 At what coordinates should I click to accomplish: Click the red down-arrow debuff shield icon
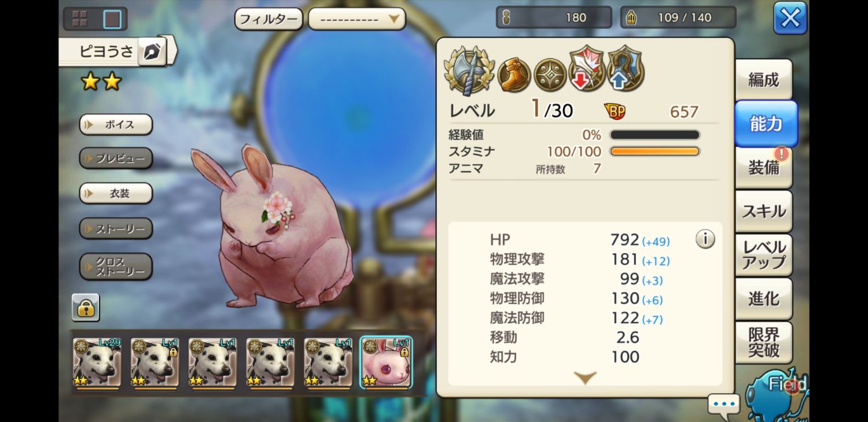point(587,69)
